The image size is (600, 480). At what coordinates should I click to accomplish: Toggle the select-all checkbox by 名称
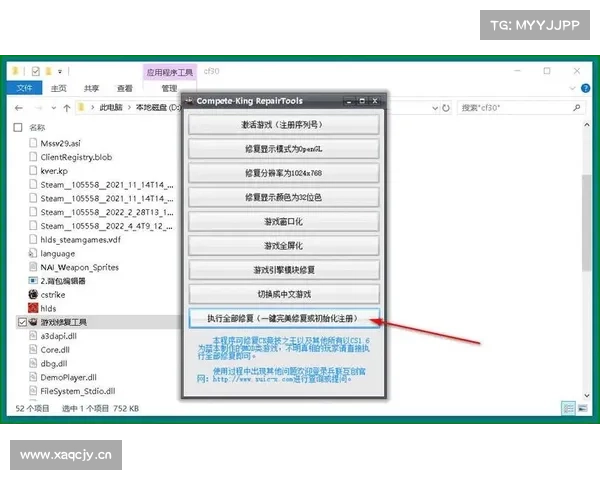pos(21,128)
